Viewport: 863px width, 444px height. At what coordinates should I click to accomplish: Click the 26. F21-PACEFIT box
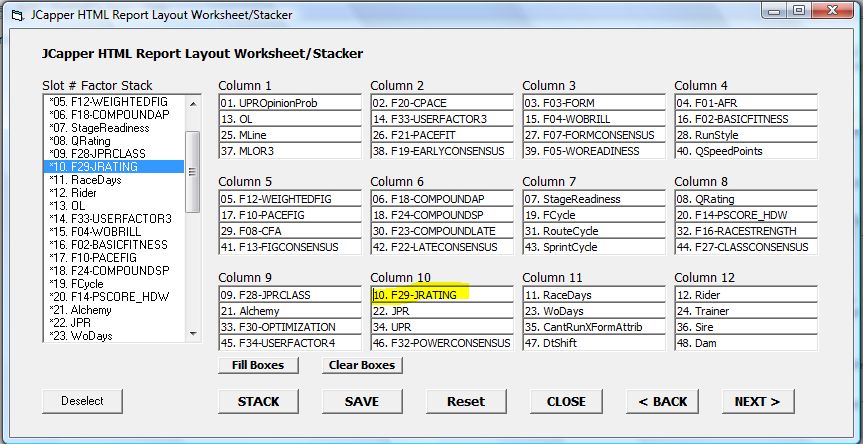(441, 135)
